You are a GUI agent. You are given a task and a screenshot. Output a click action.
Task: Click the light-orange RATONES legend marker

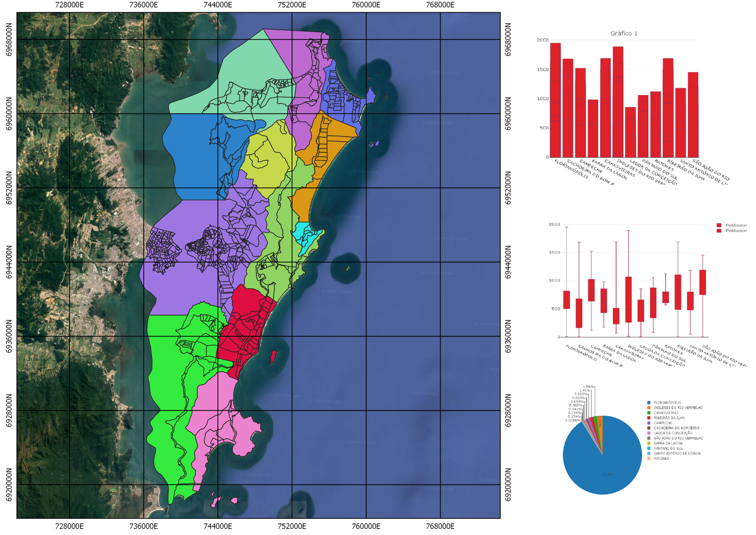coord(649,458)
